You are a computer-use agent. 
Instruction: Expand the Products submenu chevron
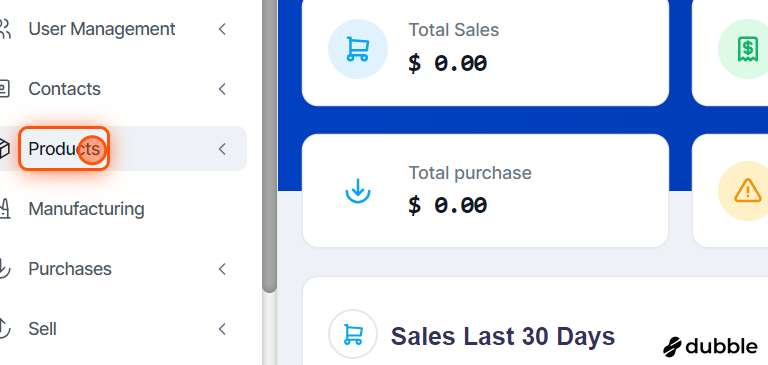click(x=222, y=149)
